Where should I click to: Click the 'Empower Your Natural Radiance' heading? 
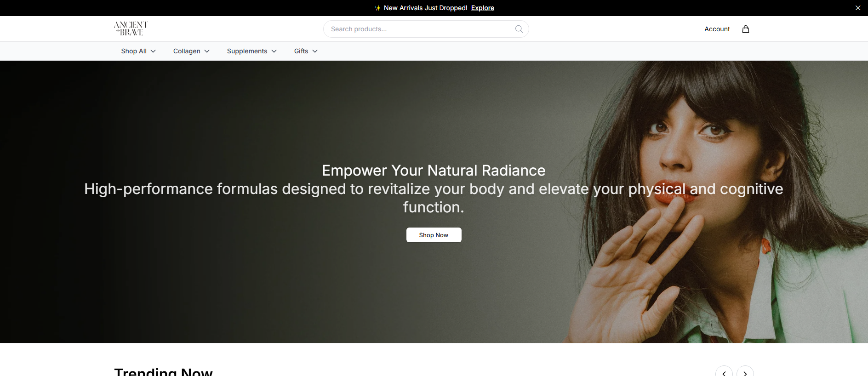434,171
